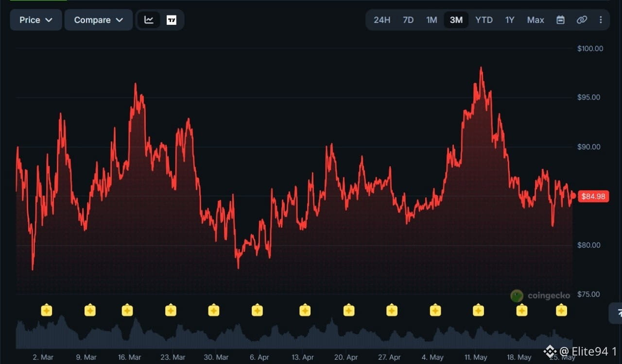Click the '16. Mar' date label
622x364 pixels.
point(129,357)
